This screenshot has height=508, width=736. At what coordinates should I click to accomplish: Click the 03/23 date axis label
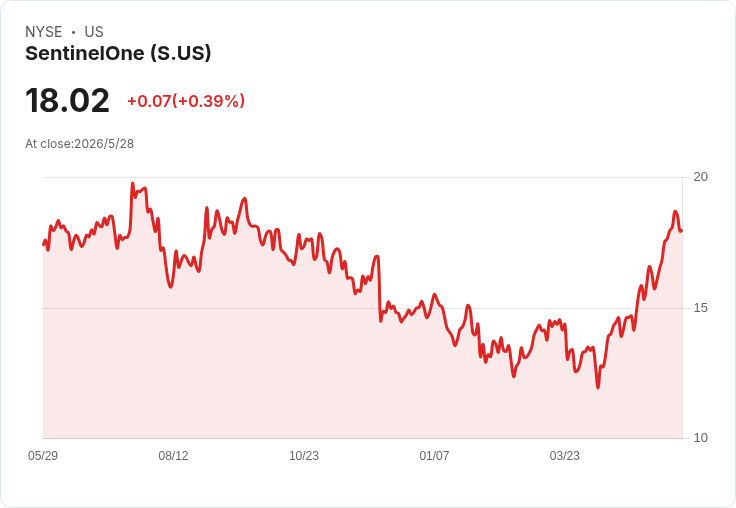pyautogui.click(x=565, y=455)
